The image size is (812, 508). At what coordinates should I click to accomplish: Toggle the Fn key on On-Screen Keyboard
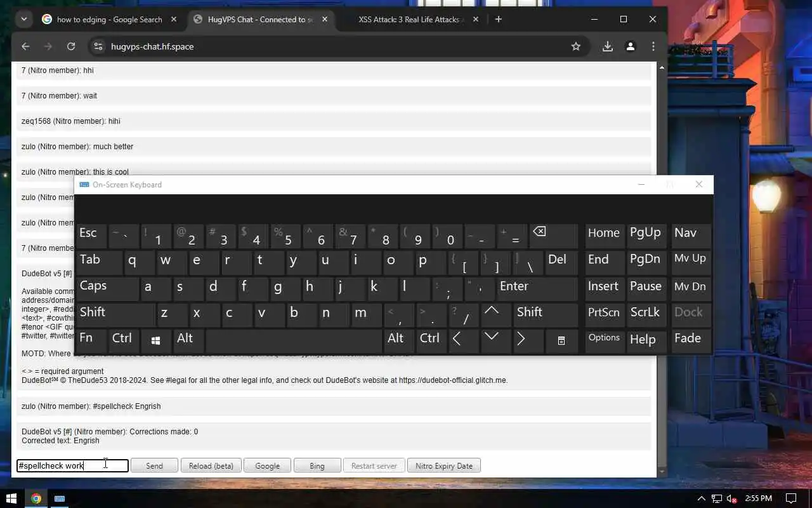click(91, 341)
